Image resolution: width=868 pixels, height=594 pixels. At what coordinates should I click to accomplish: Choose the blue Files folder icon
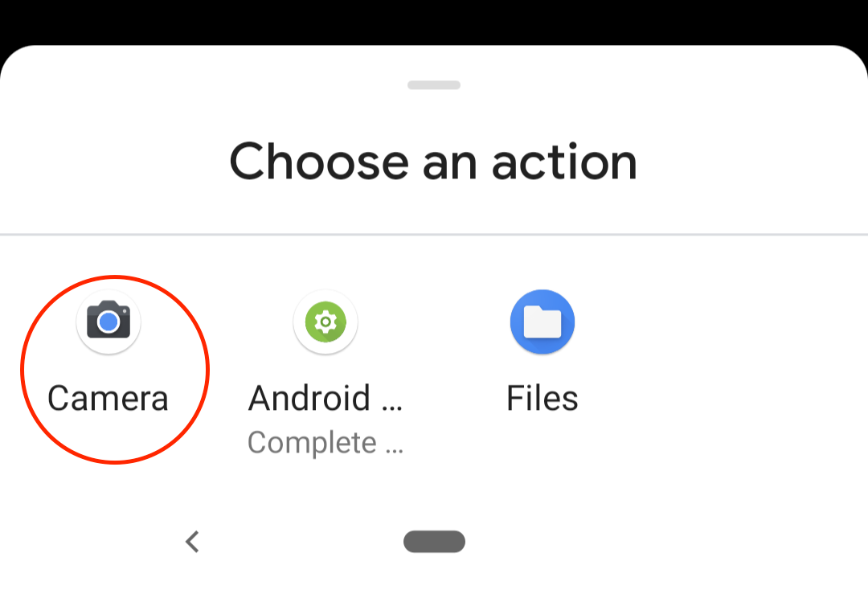coord(542,322)
